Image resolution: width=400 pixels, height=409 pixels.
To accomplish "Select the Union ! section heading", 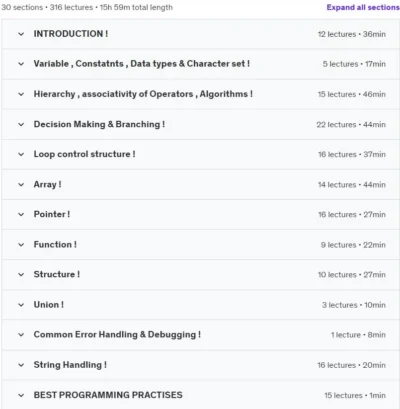I will point(49,305).
